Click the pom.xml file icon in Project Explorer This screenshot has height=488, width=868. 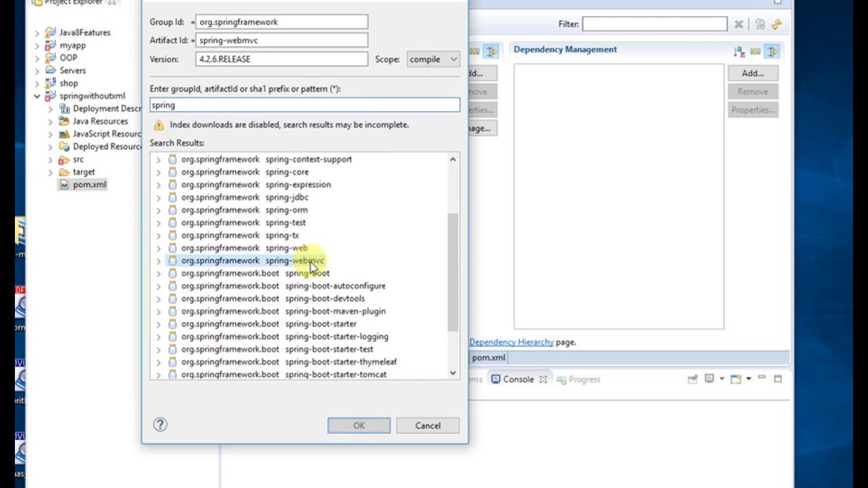coord(64,184)
